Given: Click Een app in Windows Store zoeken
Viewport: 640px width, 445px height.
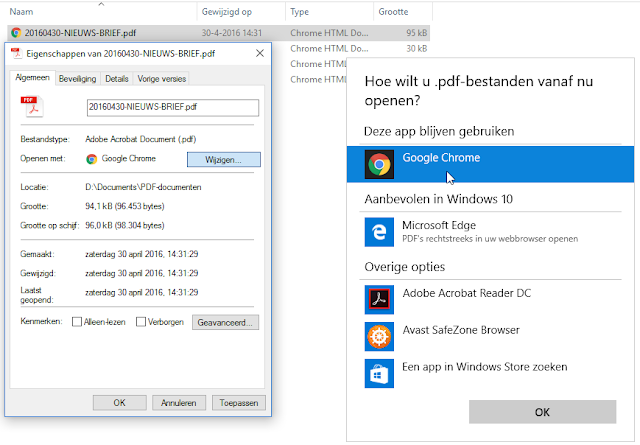Looking at the screenshot, I should [485, 367].
